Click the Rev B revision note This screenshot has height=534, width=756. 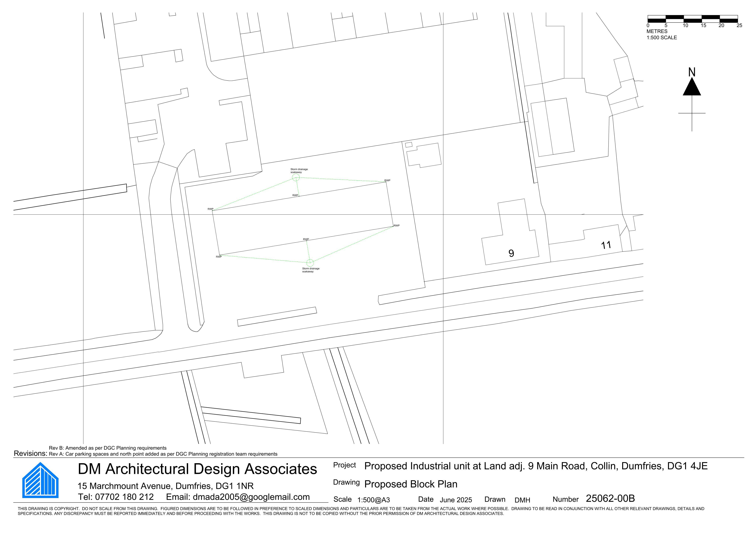(108, 448)
